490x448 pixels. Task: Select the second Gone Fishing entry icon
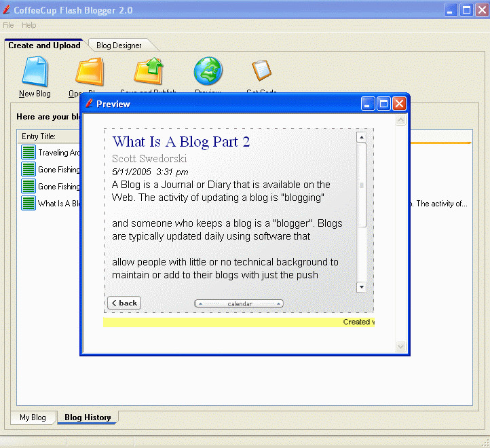click(x=29, y=186)
